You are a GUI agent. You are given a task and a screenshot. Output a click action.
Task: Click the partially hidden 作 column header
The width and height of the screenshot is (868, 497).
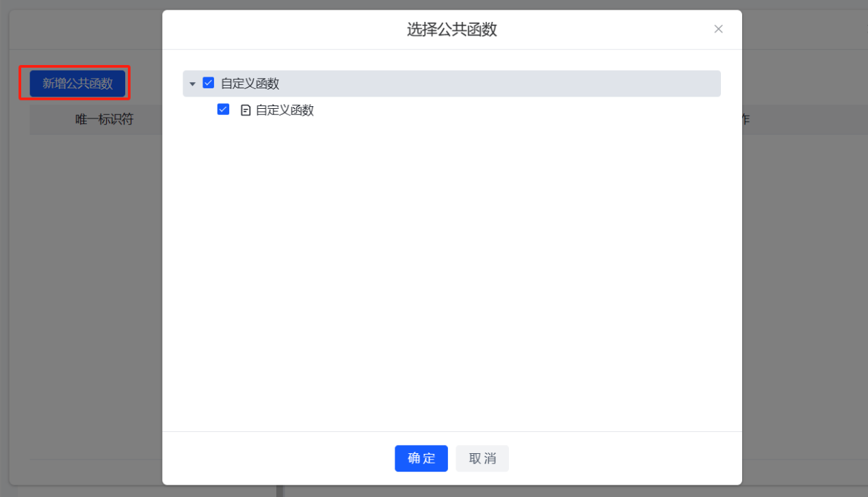[746, 120]
